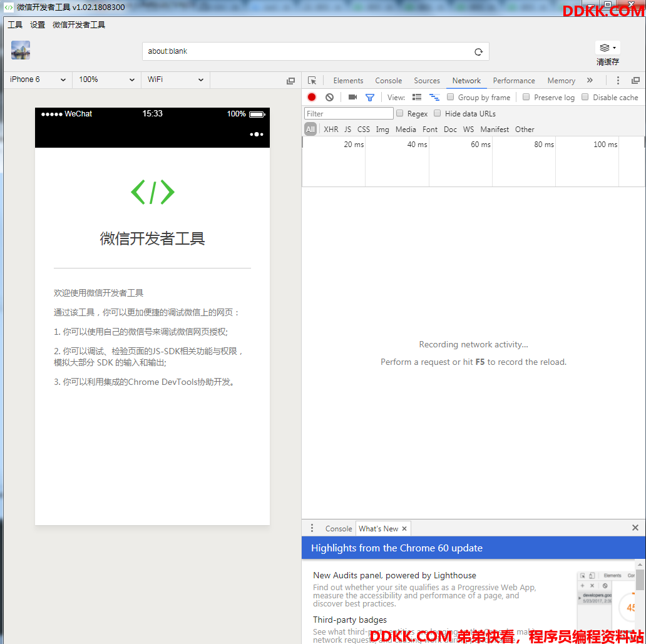Undock the DevTools panel icon

pos(636,80)
